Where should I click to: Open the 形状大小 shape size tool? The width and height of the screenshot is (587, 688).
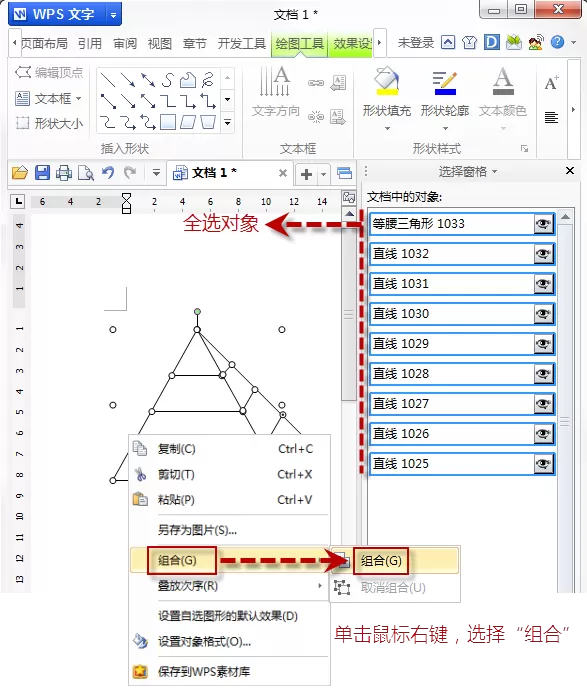49,123
